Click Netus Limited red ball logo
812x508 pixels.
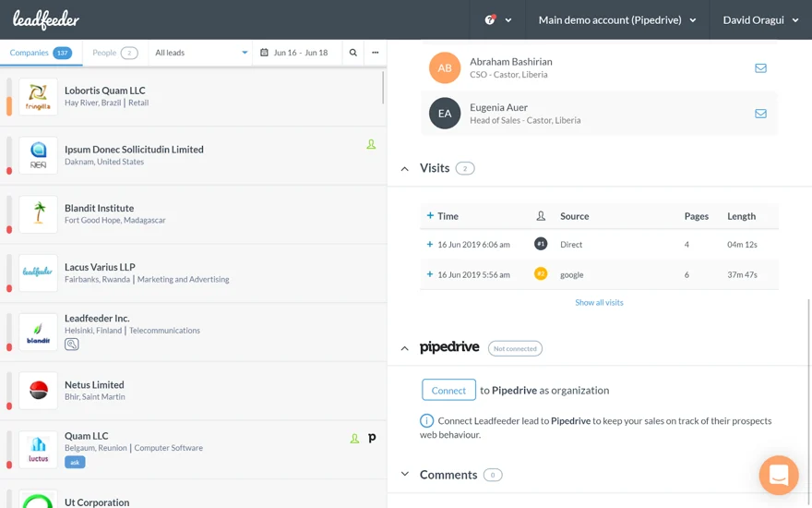point(38,391)
